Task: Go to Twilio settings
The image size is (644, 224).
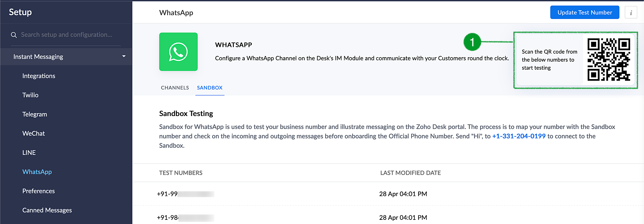Action: tap(30, 95)
